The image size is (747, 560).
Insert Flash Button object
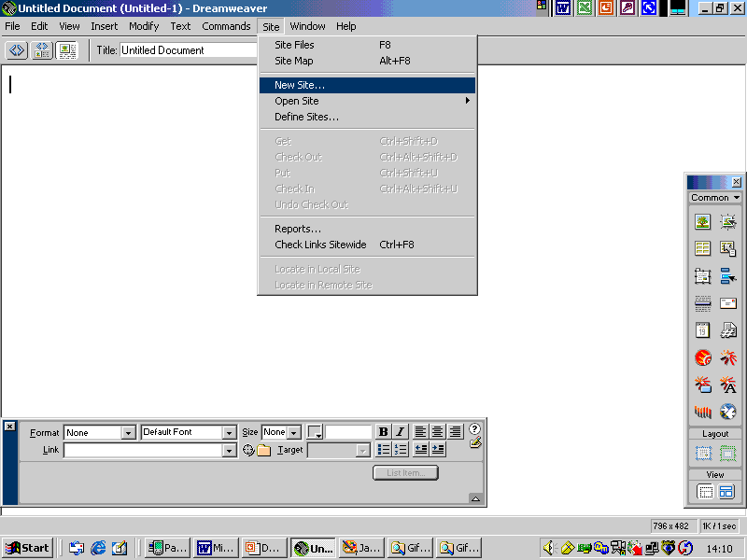point(703,385)
